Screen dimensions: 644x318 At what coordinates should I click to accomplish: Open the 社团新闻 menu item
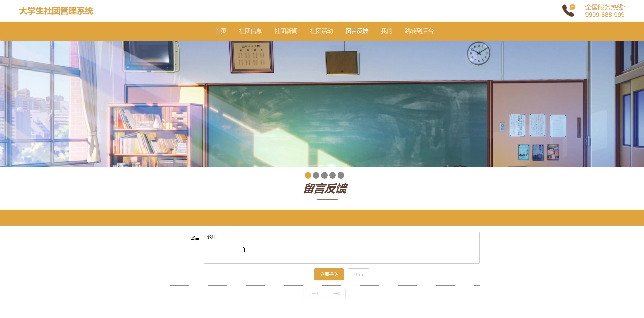pyautogui.click(x=286, y=31)
